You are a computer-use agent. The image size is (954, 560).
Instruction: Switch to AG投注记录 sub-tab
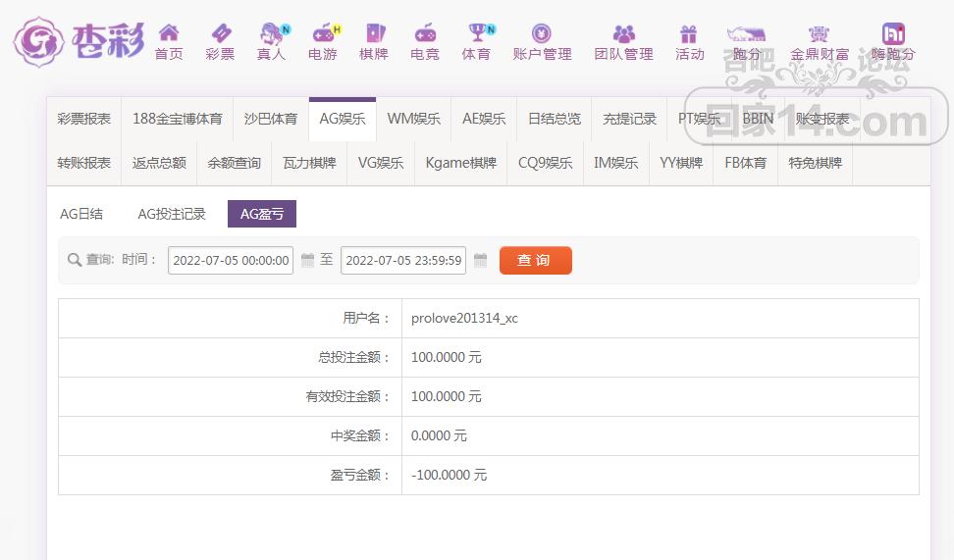click(172, 214)
